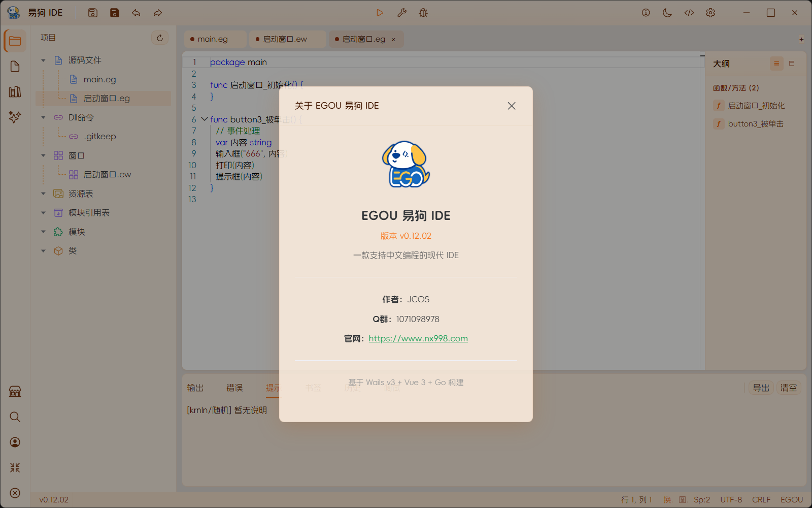Screen dimensions: 812x508
Task: Open the user account sidebar icon
Action: point(15,442)
